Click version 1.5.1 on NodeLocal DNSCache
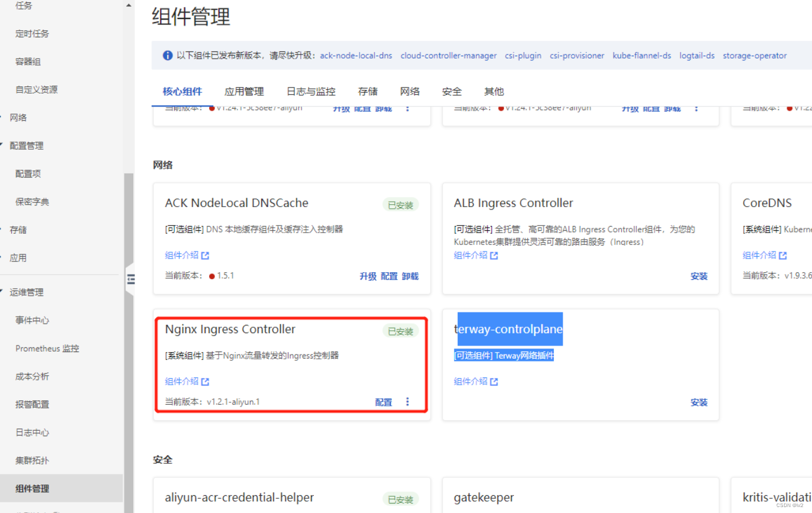Image resolution: width=812 pixels, height=513 pixels. [x=226, y=276]
